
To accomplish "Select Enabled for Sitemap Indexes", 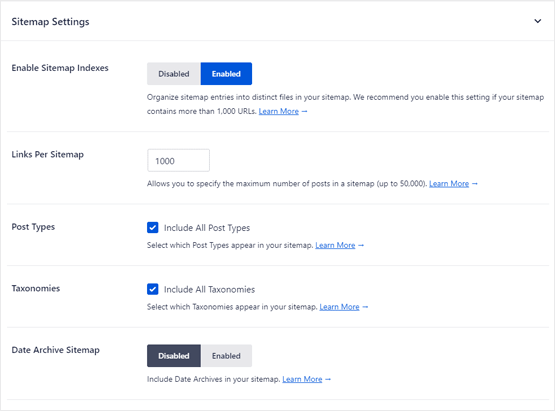I will coord(226,74).
